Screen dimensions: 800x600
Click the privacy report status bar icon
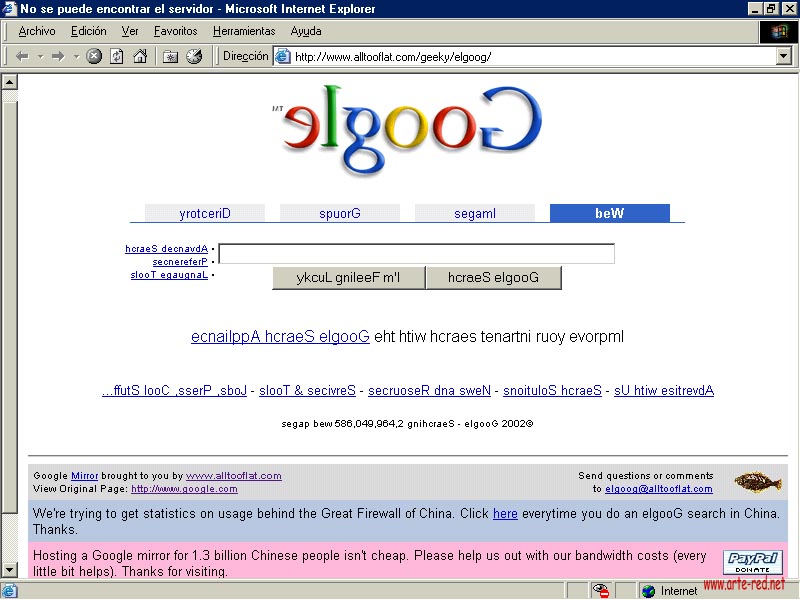pos(601,591)
